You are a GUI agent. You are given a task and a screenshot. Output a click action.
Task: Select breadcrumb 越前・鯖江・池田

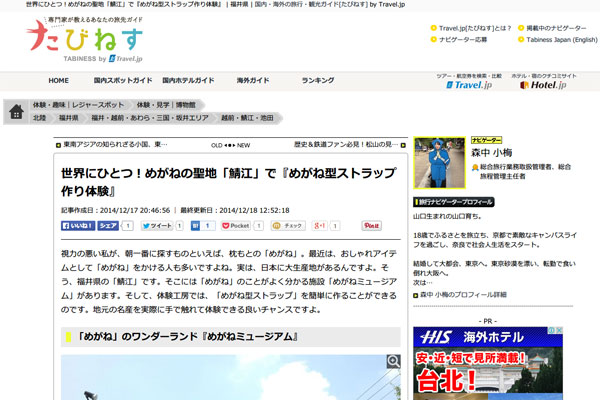point(247,118)
